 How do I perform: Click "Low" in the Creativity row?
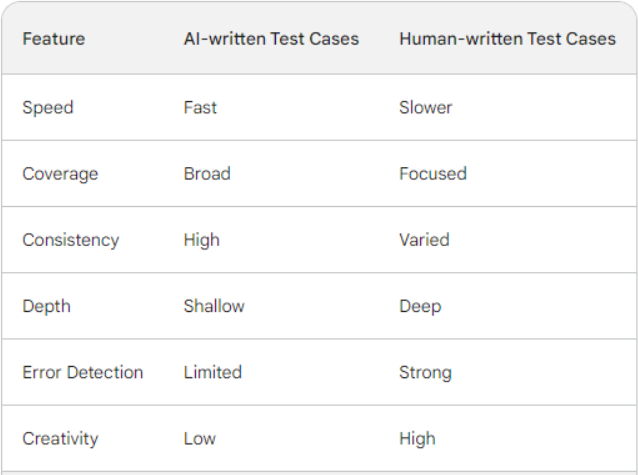tap(199, 438)
